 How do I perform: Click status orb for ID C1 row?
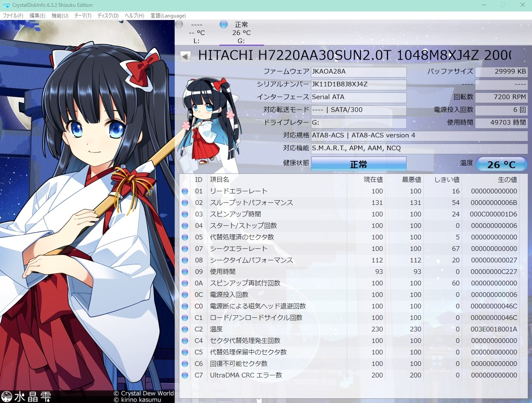(185, 318)
